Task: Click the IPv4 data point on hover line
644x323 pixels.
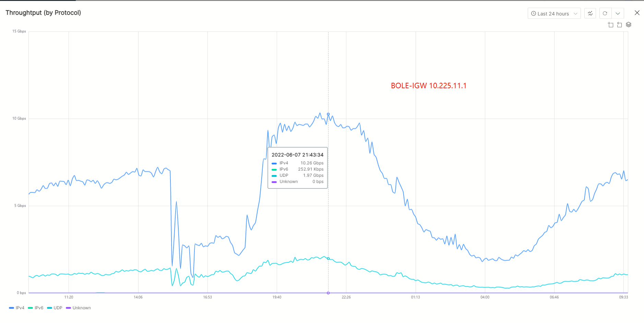Action: pyautogui.click(x=328, y=114)
